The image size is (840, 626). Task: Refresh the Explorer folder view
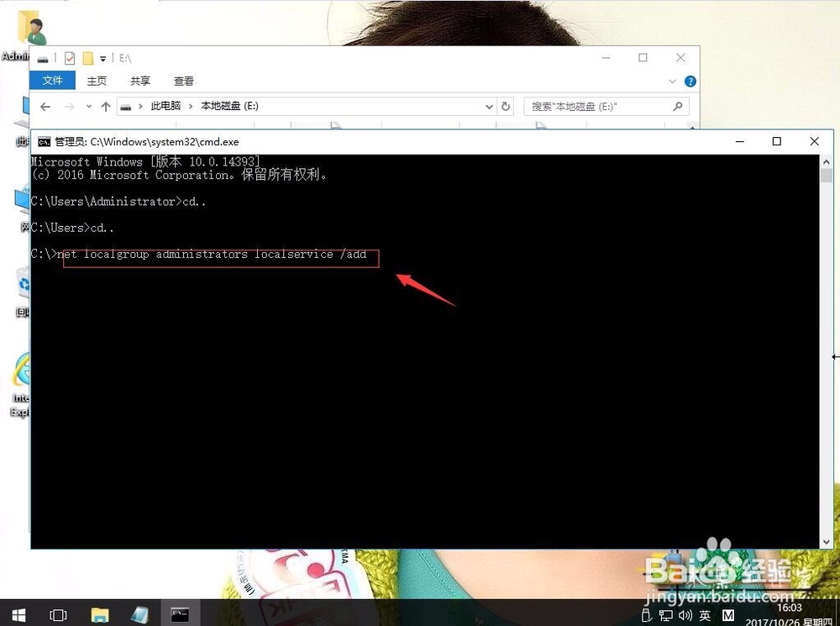coord(505,107)
